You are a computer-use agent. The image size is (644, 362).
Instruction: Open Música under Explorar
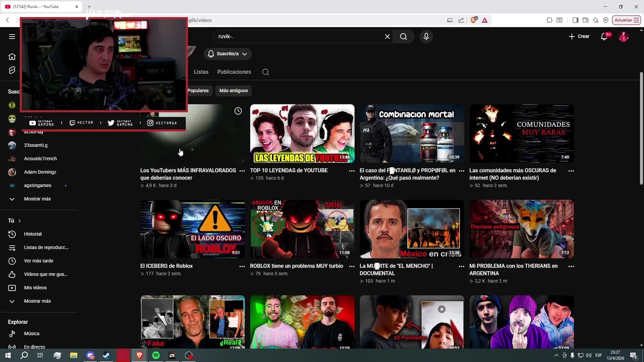tap(31, 334)
